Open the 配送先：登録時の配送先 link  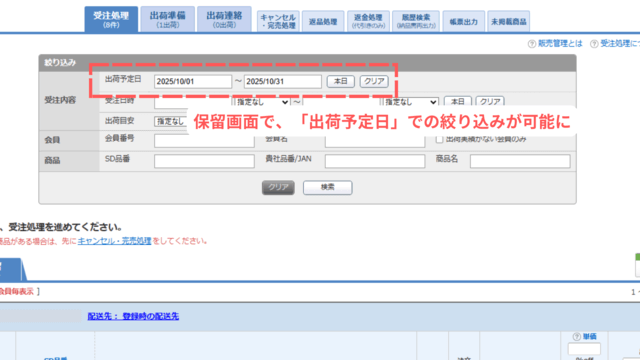[x=133, y=316]
